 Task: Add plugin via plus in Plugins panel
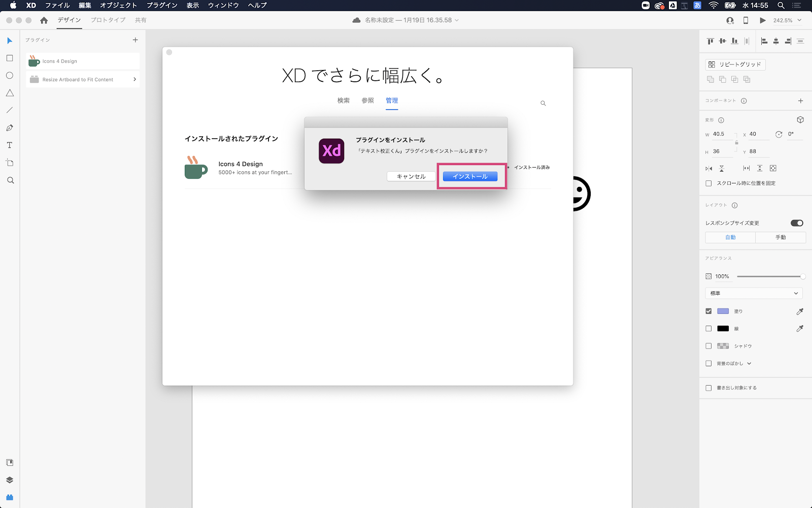click(x=136, y=40)
